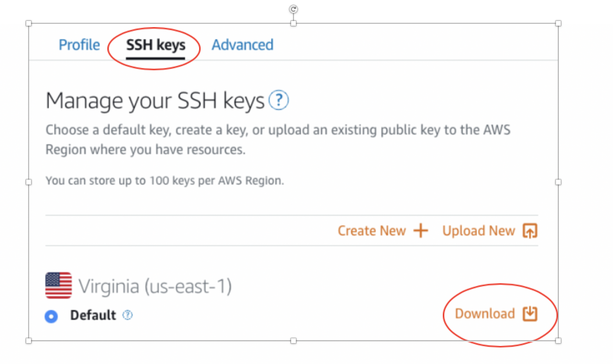
Task: Click the download arrow icon beside Download
Action: tap(530, 313)
